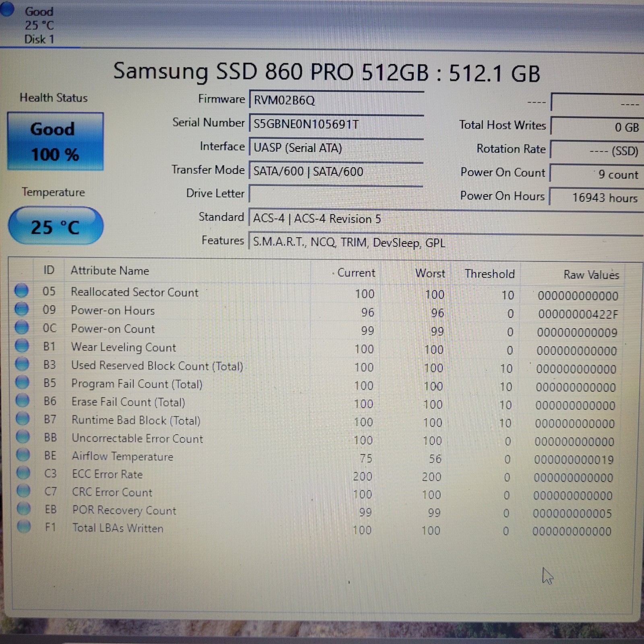Image resolution: width=644 pixels, height=644 pixels.
Task: Click the Threshold column header
Action: 489,274
